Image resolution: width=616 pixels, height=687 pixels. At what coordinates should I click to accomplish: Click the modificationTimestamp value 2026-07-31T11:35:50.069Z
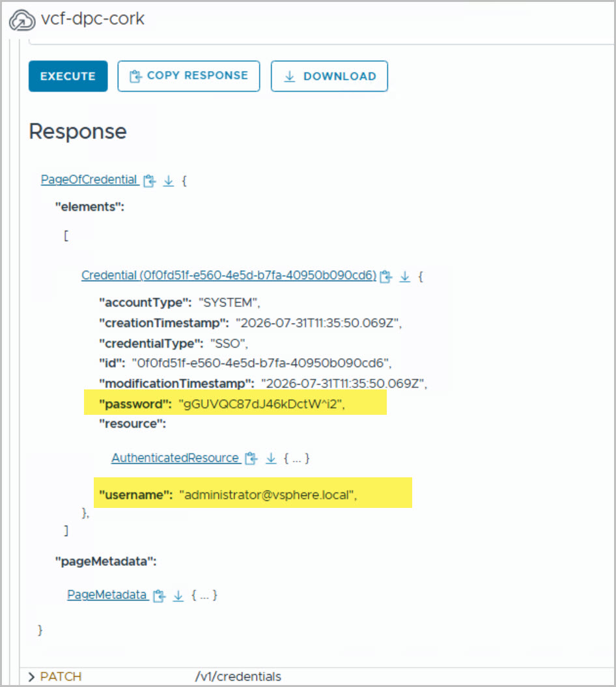click(344, 384)
